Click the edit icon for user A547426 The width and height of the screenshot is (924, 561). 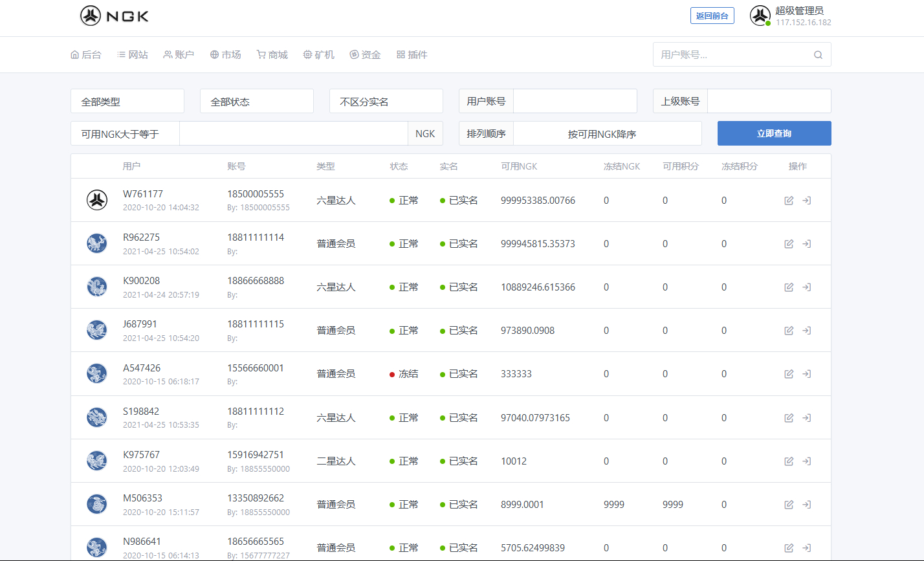tap(789, 374)
